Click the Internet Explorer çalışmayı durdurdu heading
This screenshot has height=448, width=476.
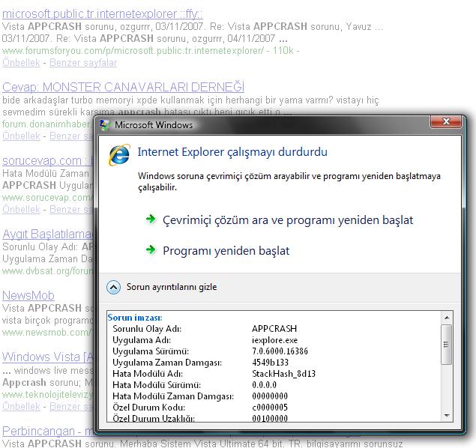(232, 152)
